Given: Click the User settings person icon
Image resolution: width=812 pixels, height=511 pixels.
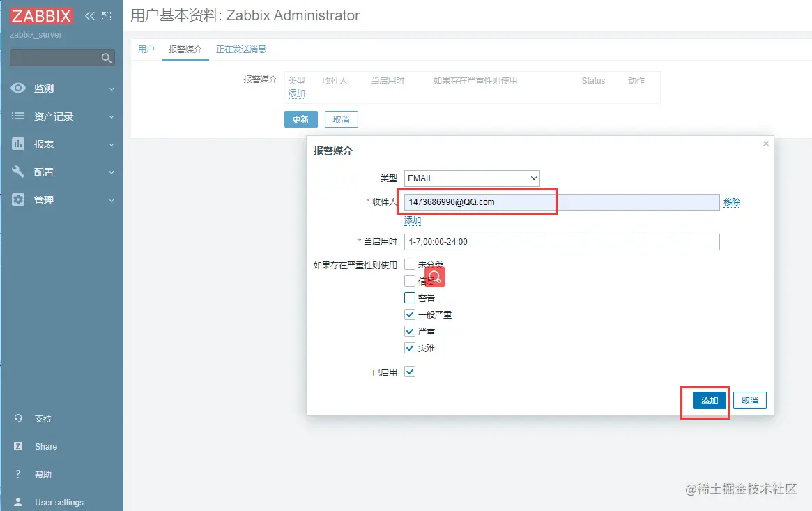Looking at the screenshot, I should [18, 502].
